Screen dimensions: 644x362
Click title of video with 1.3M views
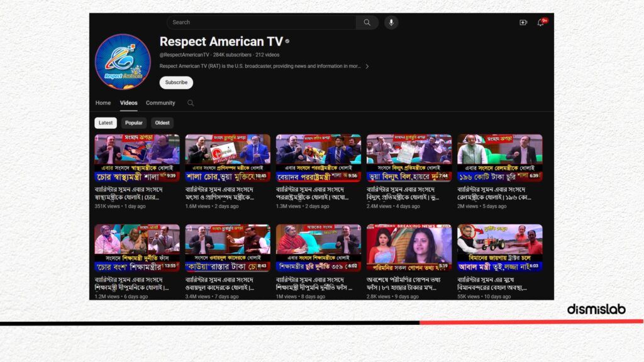[312, 194]
